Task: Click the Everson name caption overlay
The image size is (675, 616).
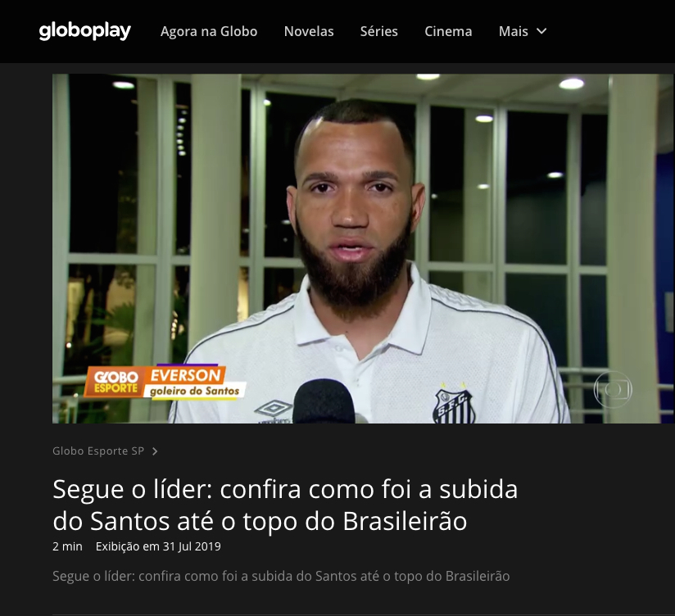Action: [x=185, y=375]
